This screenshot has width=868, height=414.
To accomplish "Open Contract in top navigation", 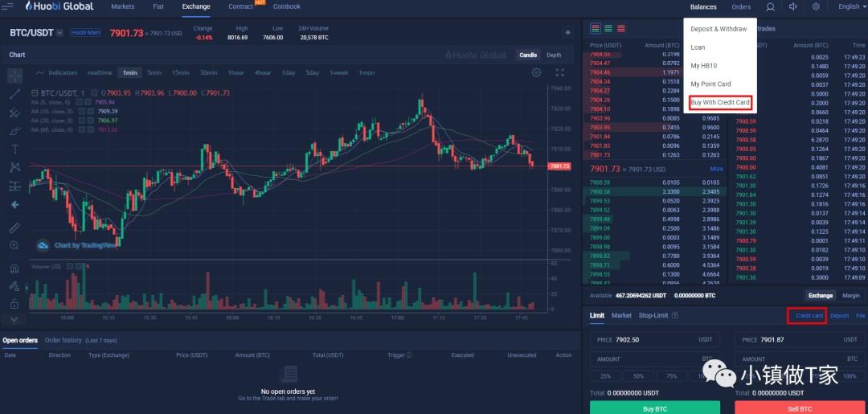I will click(x=241, y=6).
